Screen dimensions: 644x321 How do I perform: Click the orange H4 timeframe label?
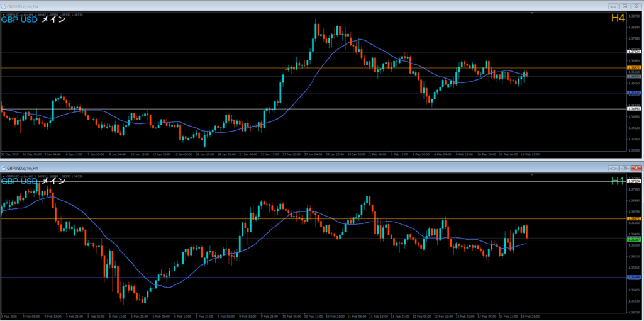[618, 19]
